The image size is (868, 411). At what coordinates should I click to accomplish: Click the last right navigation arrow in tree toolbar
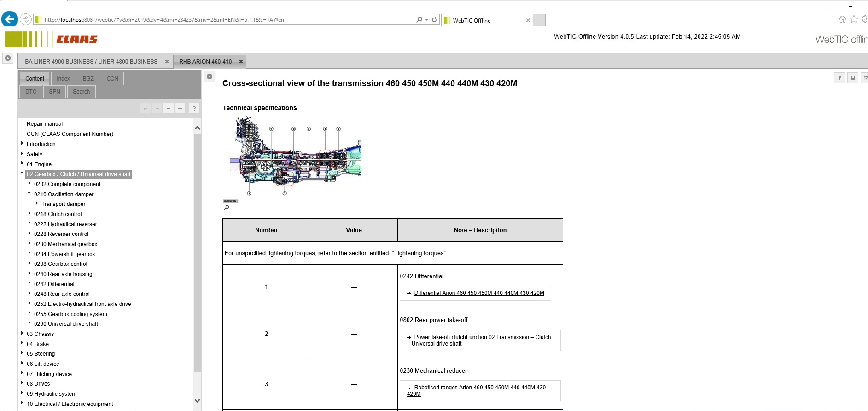(x=180, y=109)
